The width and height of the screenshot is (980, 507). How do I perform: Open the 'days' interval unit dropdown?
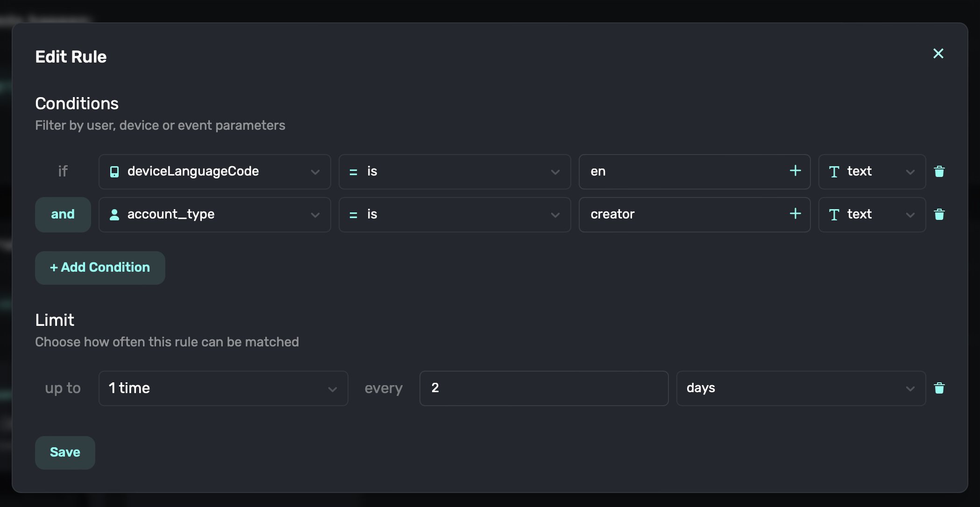800,388
